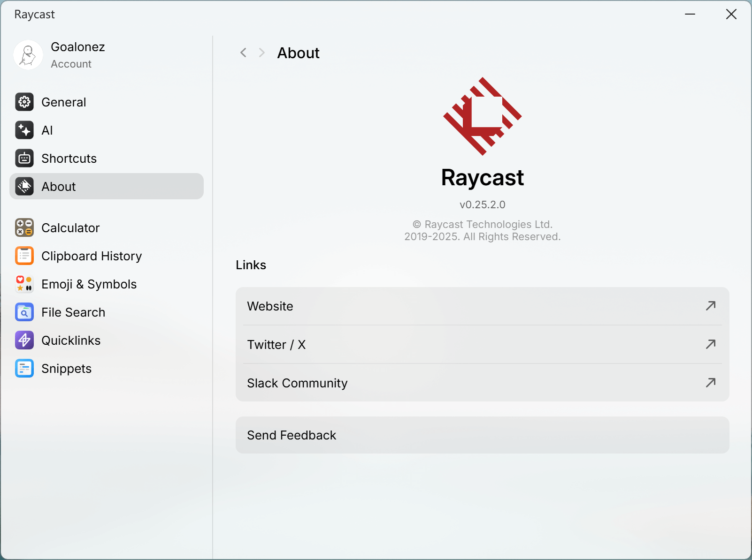Click the General gear icon
Image resolution: width=752 pixels, height=560 pixels.
point(24,102)
